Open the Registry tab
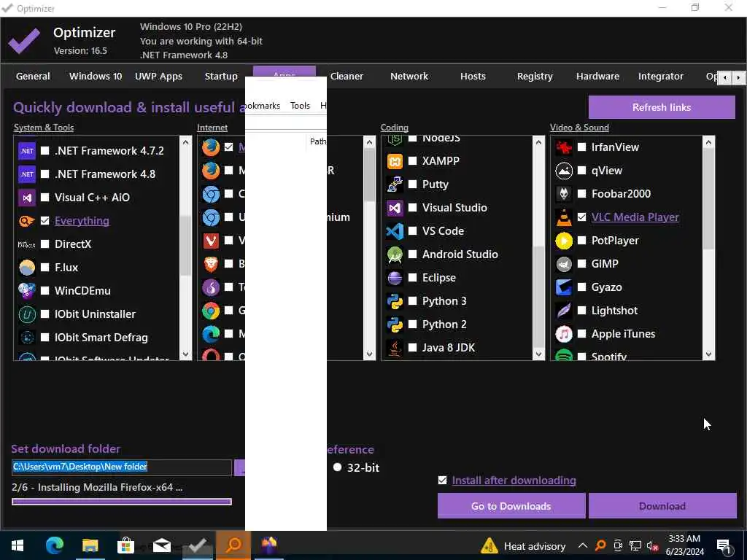 pos(535,77)
